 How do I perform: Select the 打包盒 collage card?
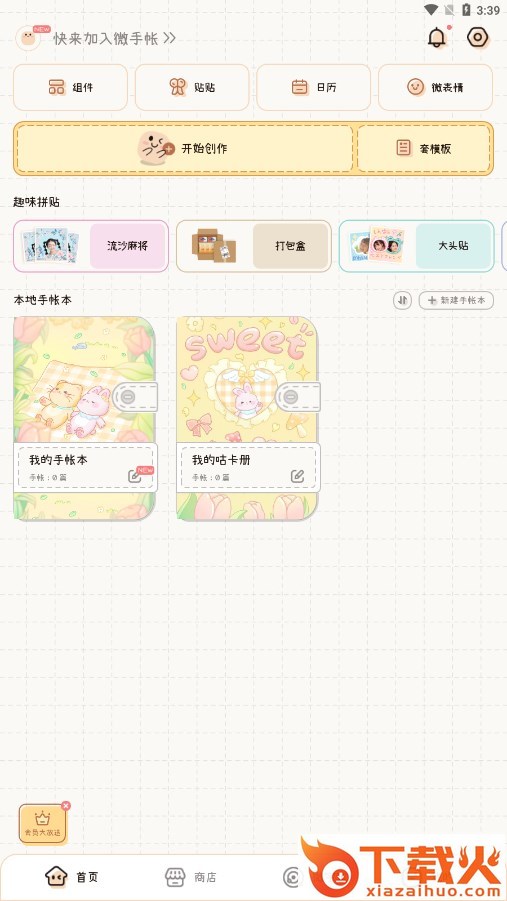(x=254, y=246)
